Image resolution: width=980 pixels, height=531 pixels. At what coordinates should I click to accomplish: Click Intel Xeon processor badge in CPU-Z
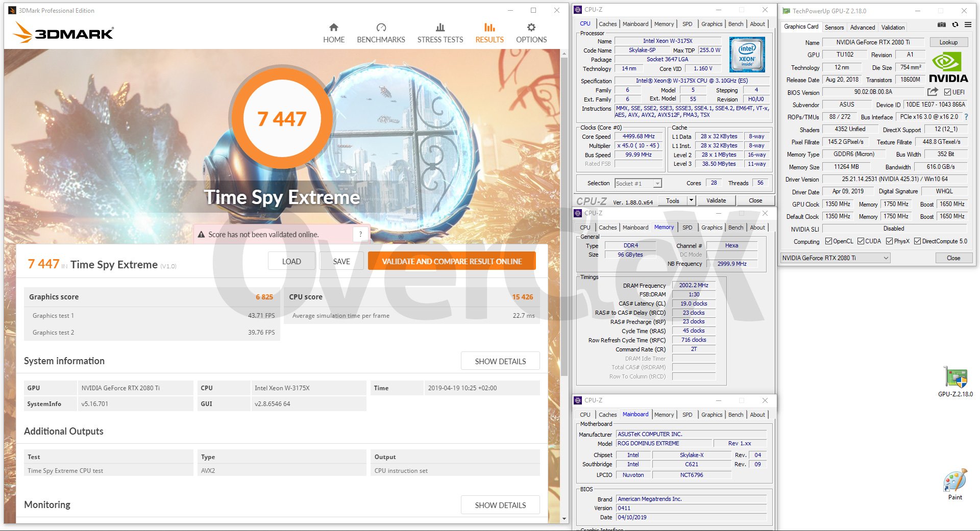[x=747, y=55]
